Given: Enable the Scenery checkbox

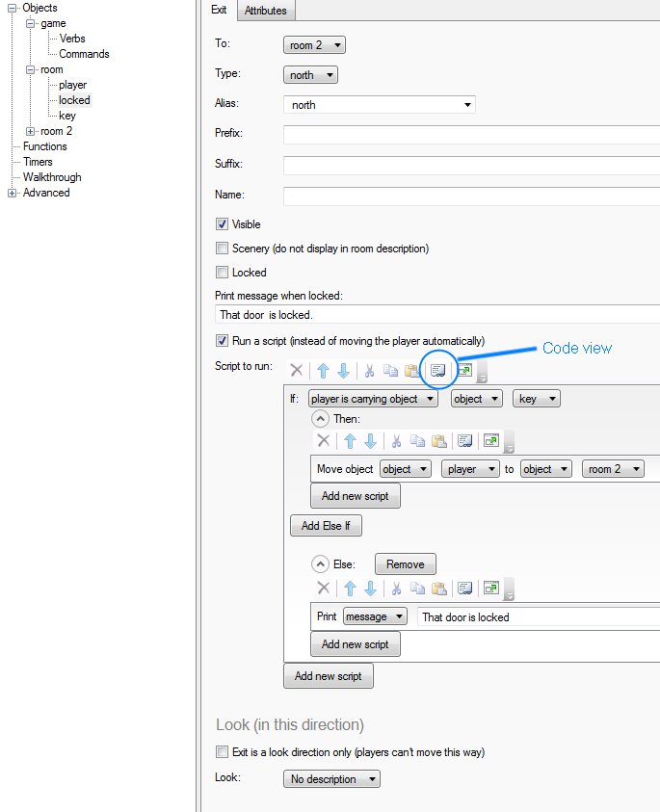Looking at the screenshot, I should coord(223,249).
